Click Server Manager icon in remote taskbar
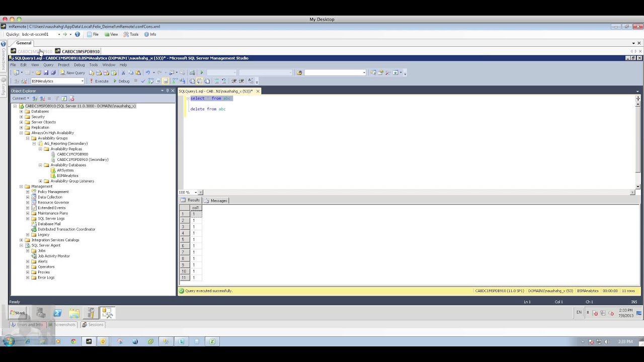This screenshot has height=362, width=644. coord(41,313)
